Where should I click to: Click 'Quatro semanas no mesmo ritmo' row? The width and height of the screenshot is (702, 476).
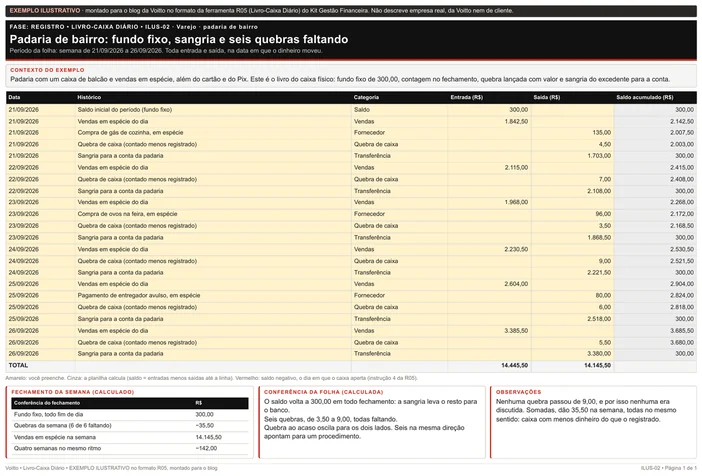(130, 449)
